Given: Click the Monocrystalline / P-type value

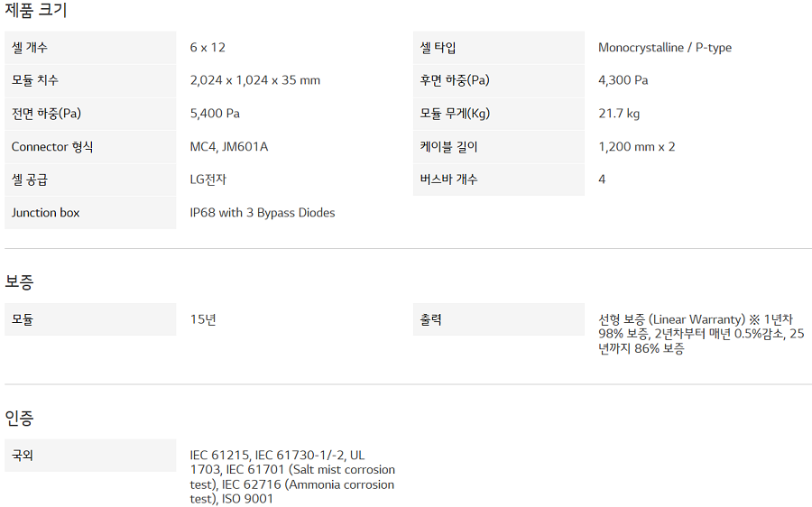Looking at the screenshot, I should (664, 48).
